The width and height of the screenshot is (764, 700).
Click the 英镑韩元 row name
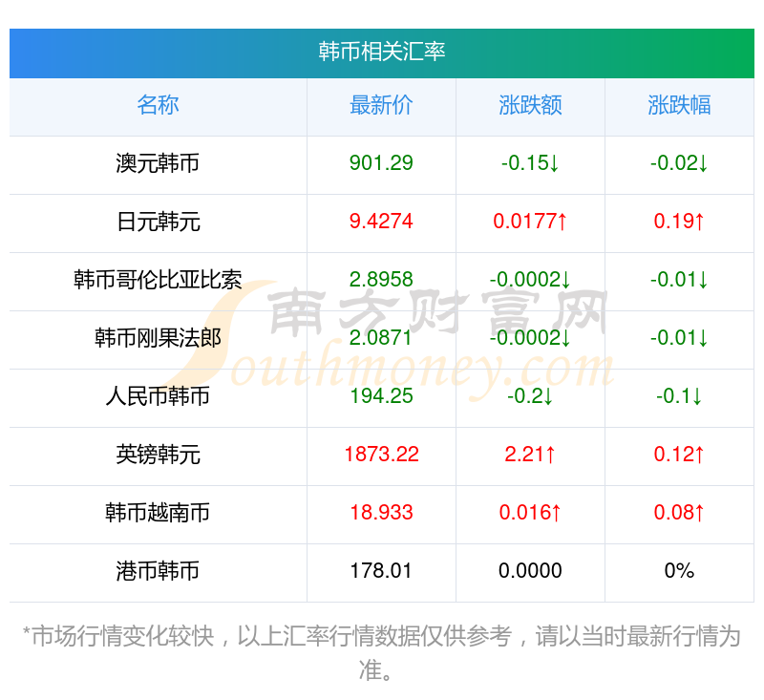click(158, 455)
